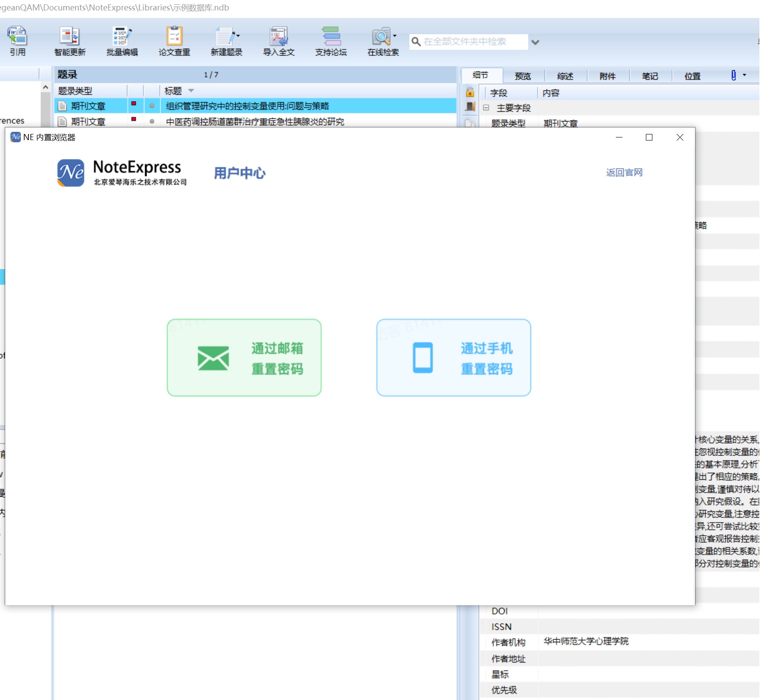Click document icon of the highlighted 期刊文章 row
The height and width of the screenshot is (700, 762).
point(62,106)
